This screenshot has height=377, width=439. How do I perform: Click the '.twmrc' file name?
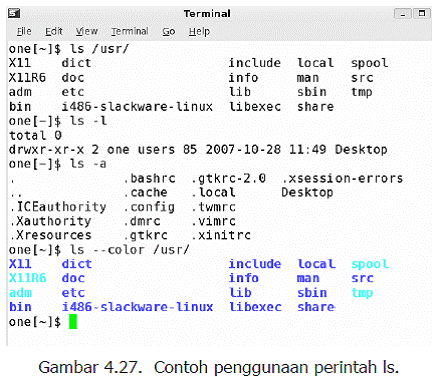tap(214, 207)
